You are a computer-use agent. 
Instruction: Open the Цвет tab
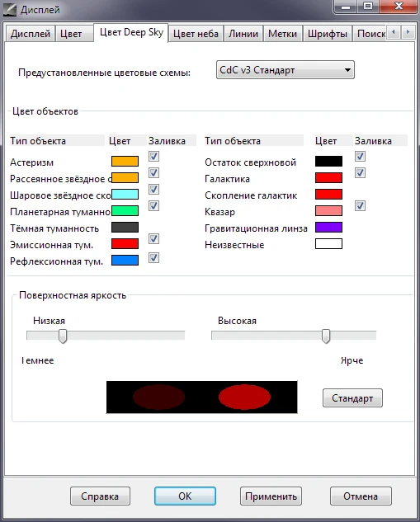pos(74,34)
